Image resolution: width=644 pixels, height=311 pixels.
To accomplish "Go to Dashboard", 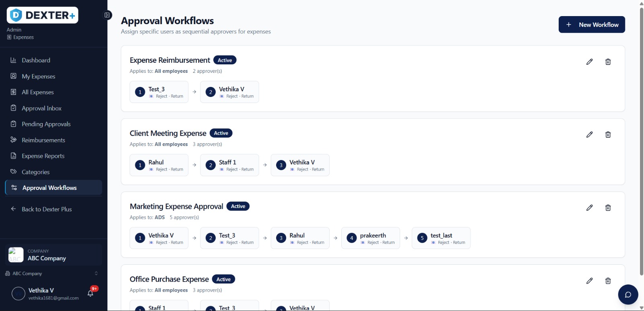I will 54,60.
